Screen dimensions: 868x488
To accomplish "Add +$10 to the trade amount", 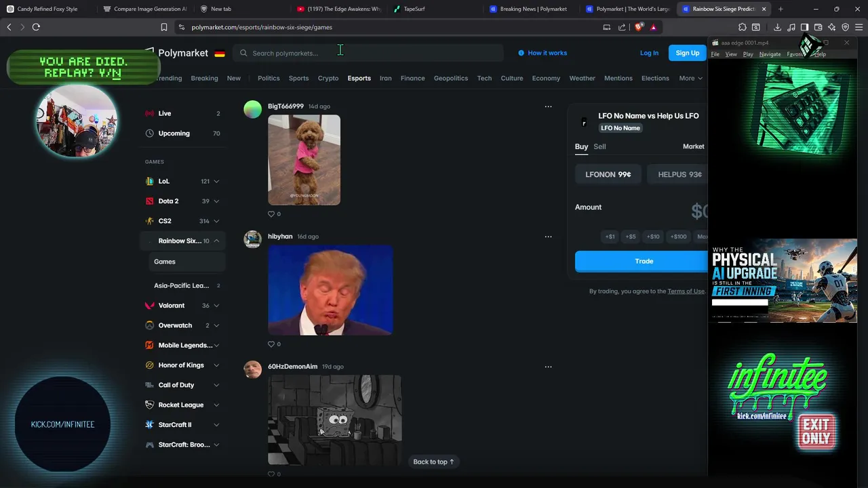I will tap(653, 237).
